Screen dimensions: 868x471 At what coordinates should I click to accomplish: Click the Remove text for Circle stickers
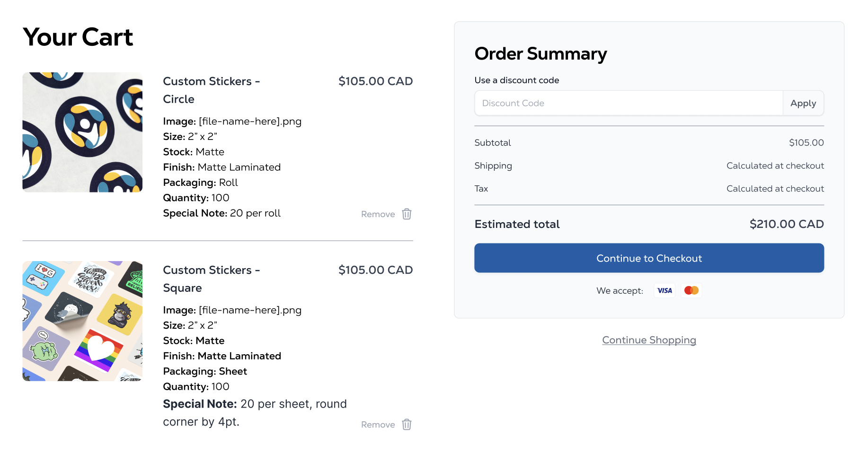pos(378,214)
